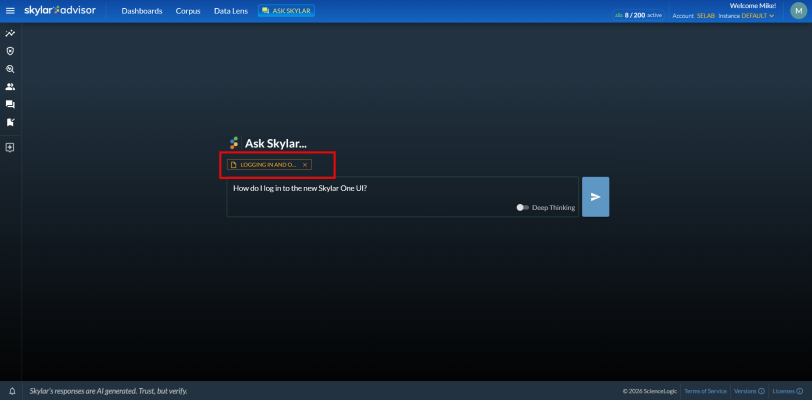Open the M user avatar menu
This screenshot has height=400, width=812.
(799, 11)
